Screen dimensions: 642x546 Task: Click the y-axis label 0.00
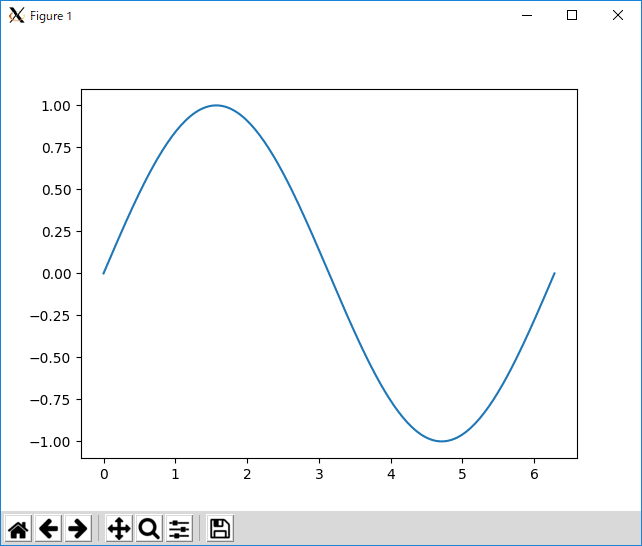56,274
